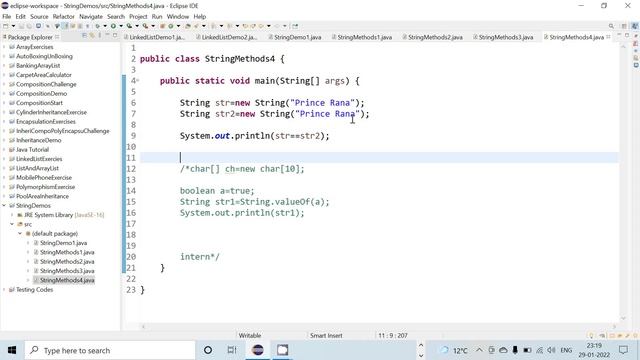Select the MobilePhoneExercise project
This screenshot has height=360, width=640.
[44, 178]
